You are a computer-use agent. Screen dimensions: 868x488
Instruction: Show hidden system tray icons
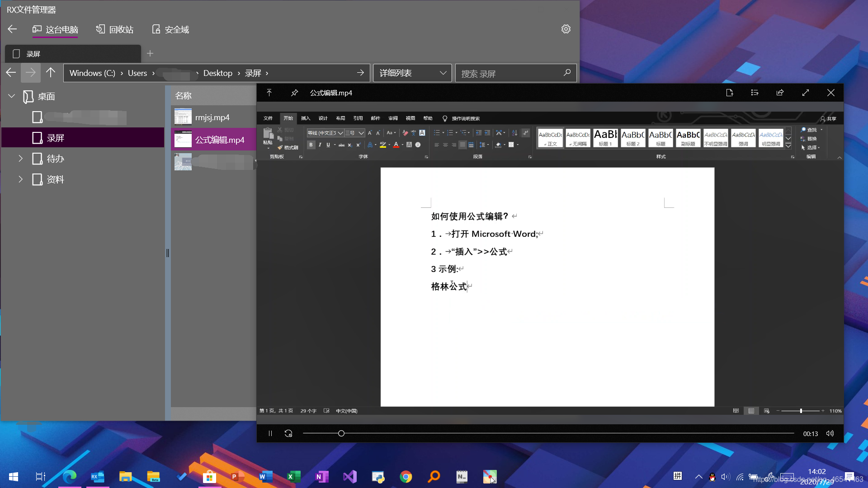[x=698, y=477]
